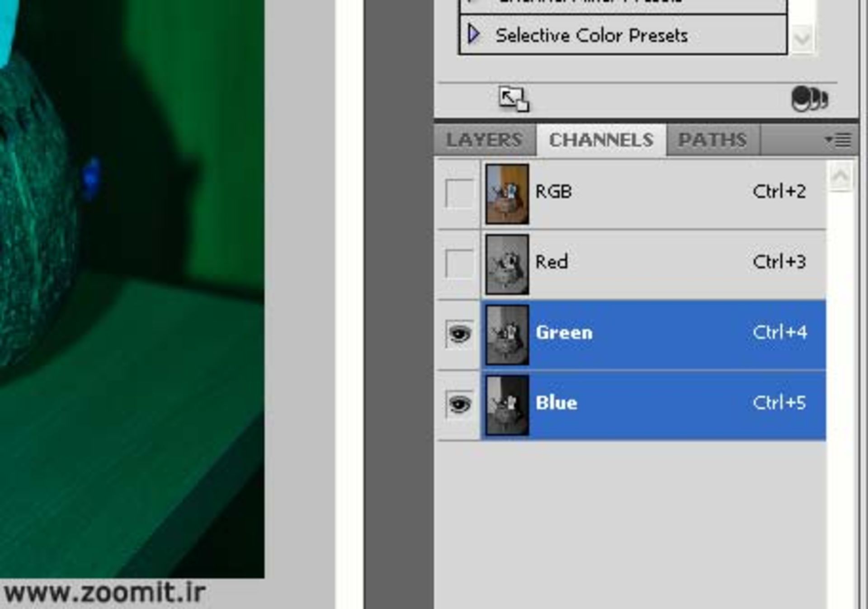Viewport: 868px width, 609px height.
Task: Click the expanded view icon with overlapping circles
Action: click(809, 99)
